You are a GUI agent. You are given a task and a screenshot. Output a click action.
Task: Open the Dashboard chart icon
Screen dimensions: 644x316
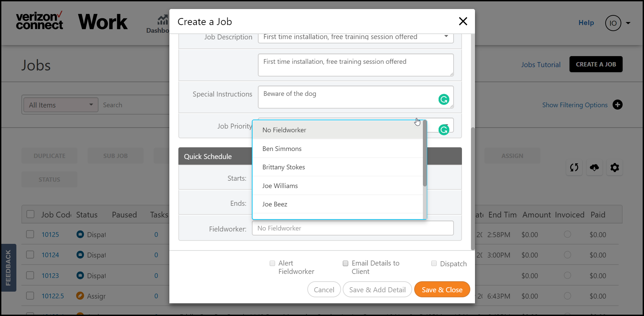(163, 20)
